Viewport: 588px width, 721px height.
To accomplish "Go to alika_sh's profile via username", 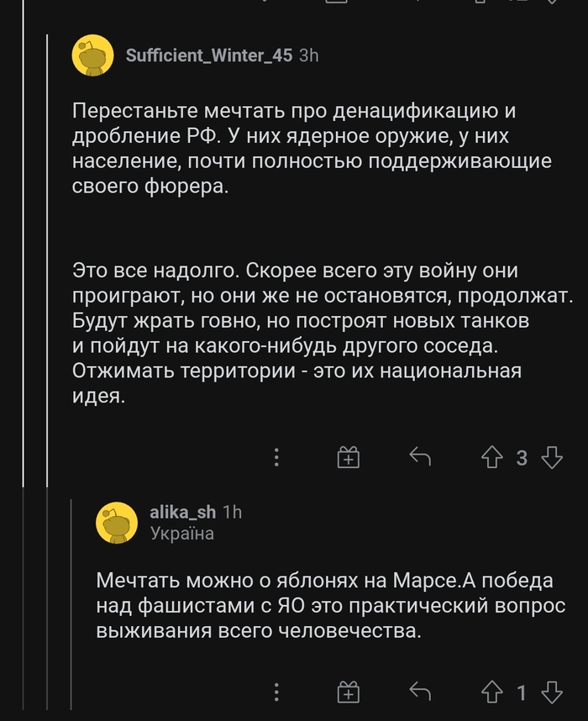I will [181, 513].
